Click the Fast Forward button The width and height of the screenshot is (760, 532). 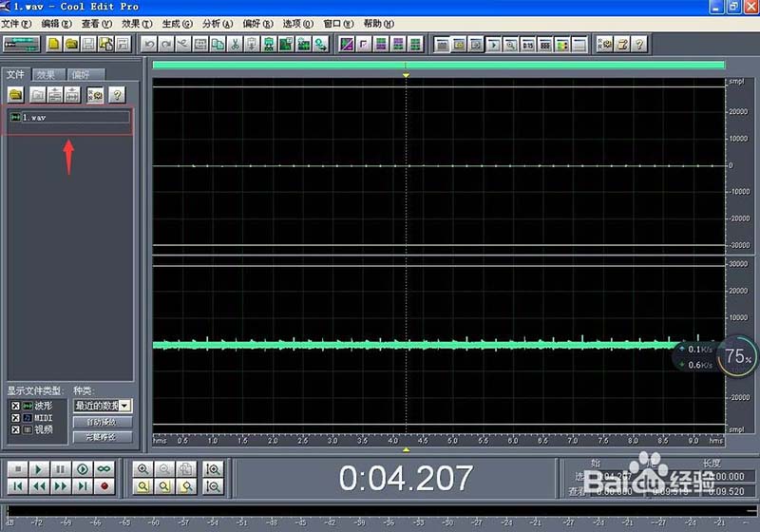click(x=61, y=486)
